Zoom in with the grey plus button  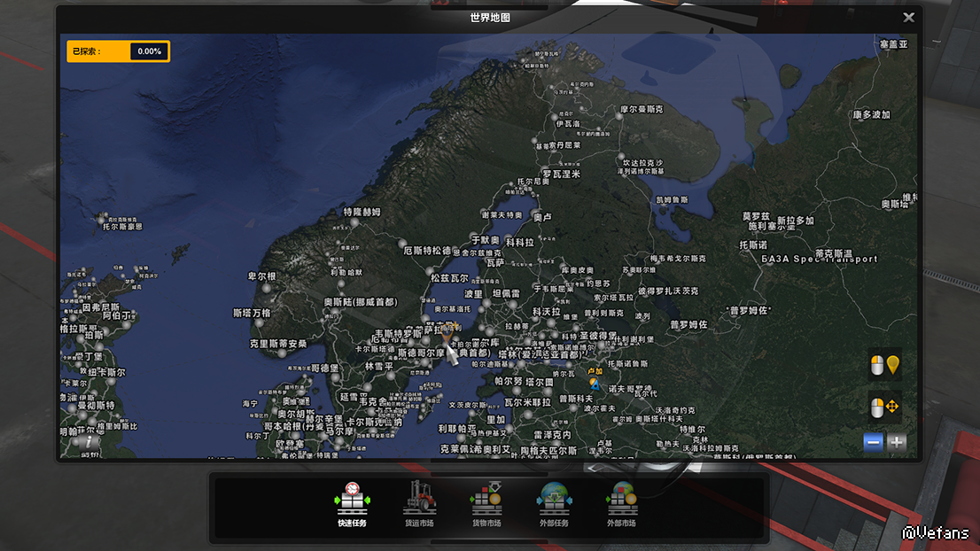tap(896, 442)
